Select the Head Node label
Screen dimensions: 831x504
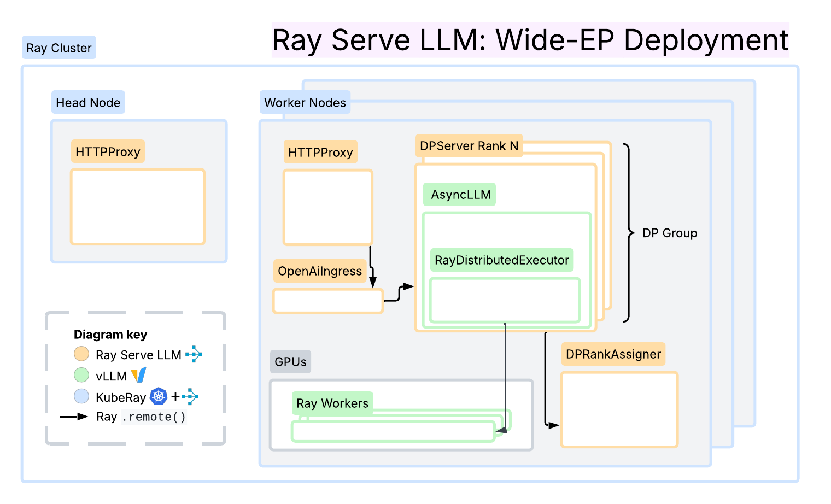pyautogui.click(x=88, y=103)
